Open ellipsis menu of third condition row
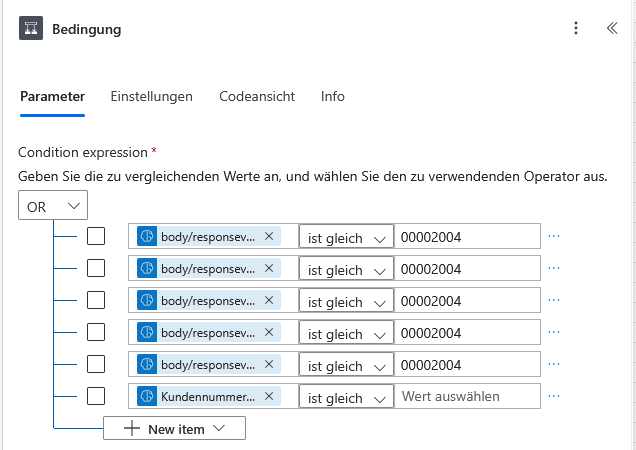The height and width of the screenshot is (450, 636). (x=554, y=300)
